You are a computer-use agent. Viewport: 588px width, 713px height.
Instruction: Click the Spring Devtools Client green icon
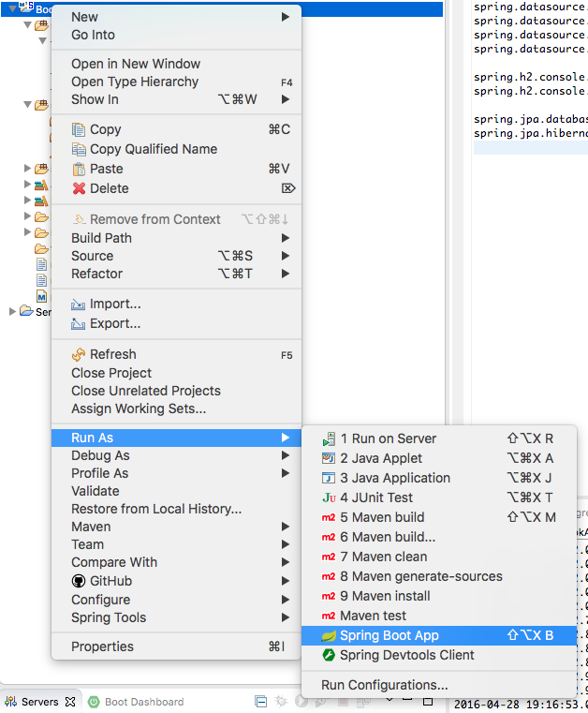coord(329,655)
